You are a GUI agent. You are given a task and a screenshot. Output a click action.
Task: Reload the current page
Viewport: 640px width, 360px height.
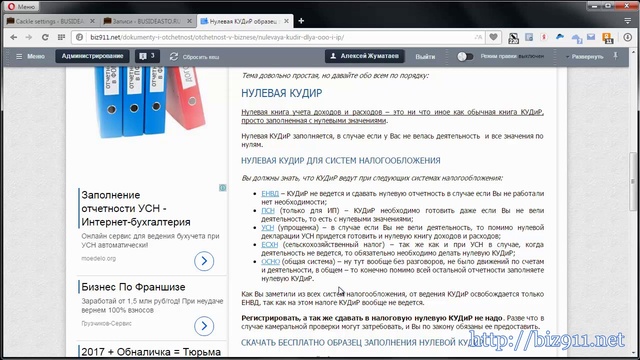[x=45, y=37]
